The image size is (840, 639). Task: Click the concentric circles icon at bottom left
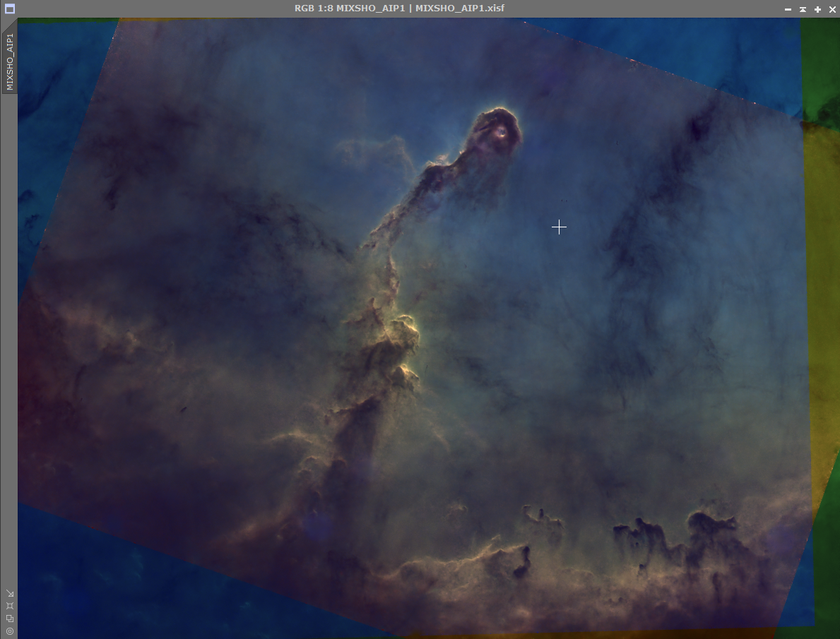click(x=10, y=631)
